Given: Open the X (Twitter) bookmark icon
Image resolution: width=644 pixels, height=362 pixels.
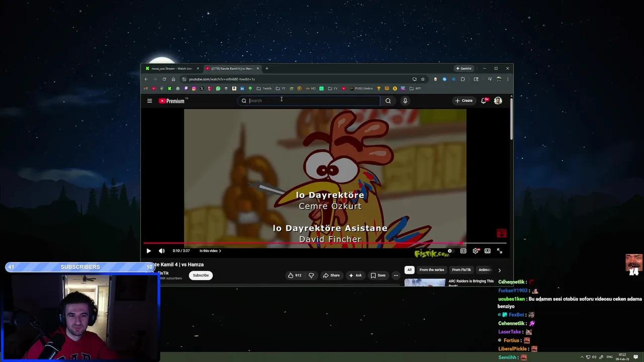Looking at the screenshot, I should (x=202, y=88).
